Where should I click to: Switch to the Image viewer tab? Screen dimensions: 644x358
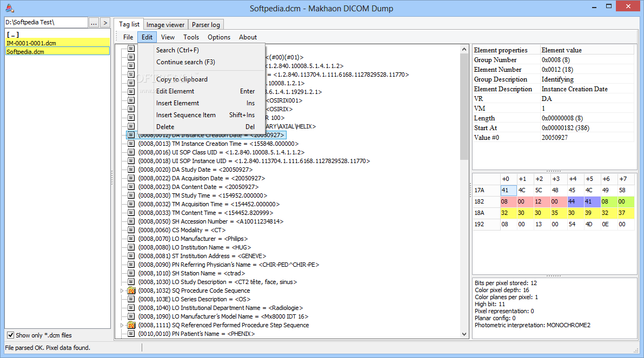tap(165, 25)
